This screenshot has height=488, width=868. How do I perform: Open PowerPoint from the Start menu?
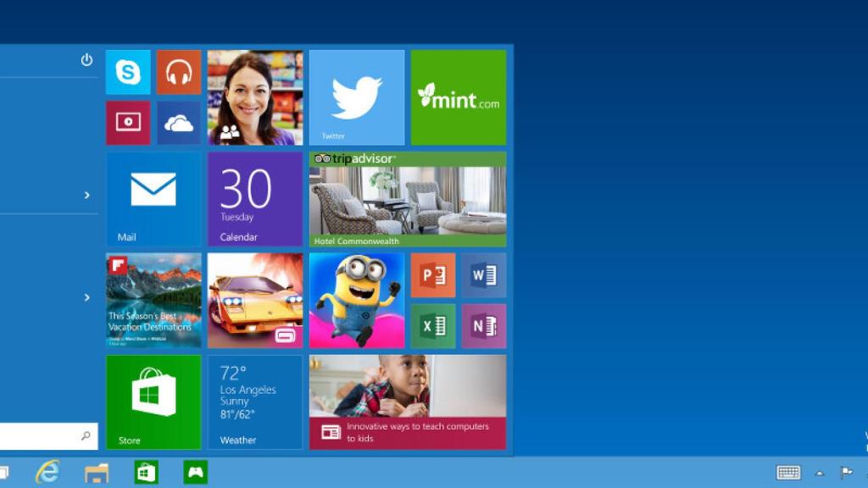pos(433,275)
